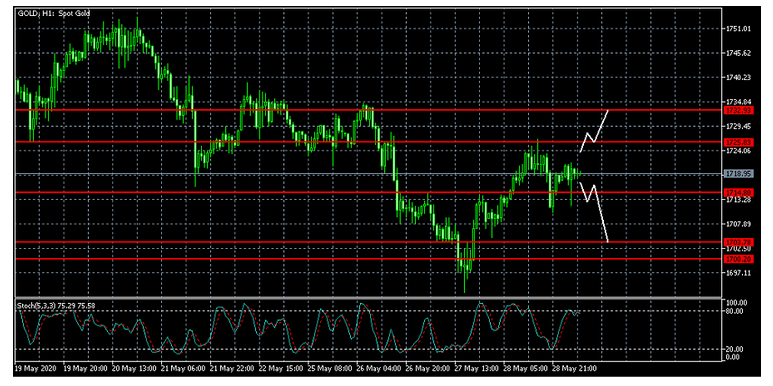
Task: Click the 1734.84 price axis label
Action: pyautogui.click(x=738, y=102)
